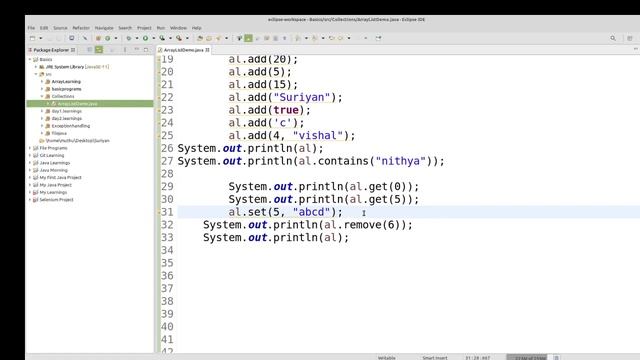The width and height of the screenshot is (640, 360).
Task: Expand the ArrayLearning package
Action: (42, 82)
